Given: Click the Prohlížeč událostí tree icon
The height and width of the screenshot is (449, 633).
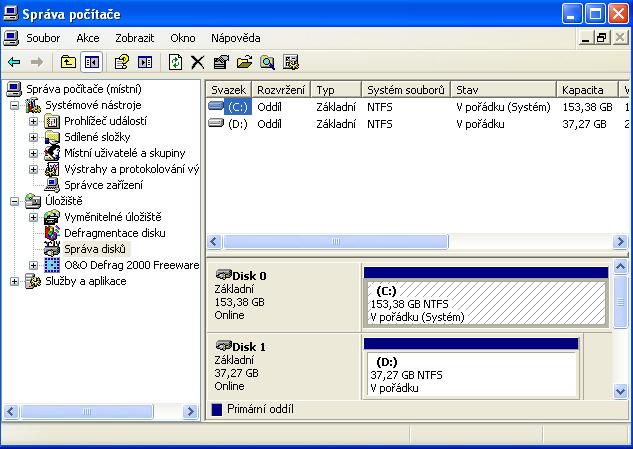Looking at the screenshot, I should pyautogui.click(x=52, y=121).
